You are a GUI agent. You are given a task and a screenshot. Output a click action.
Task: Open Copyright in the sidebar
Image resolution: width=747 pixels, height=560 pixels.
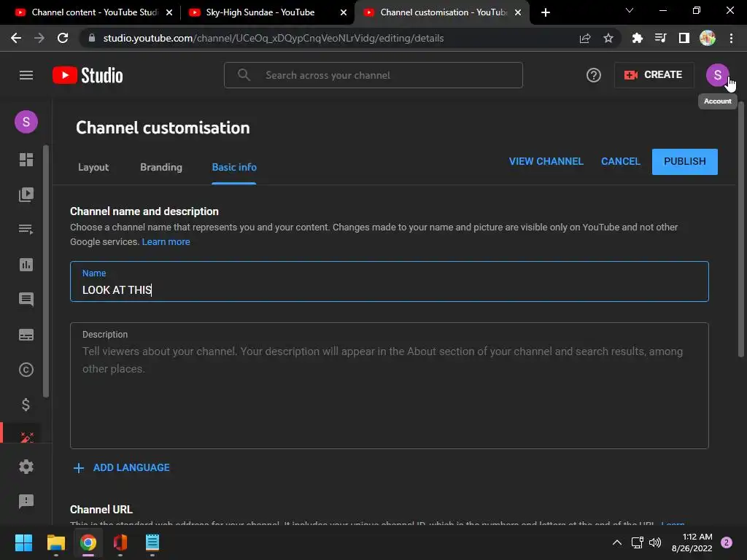[26, 370]
